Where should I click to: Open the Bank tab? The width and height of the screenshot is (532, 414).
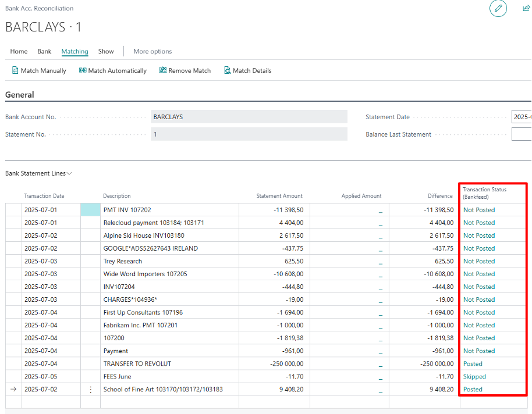[44, 51]
